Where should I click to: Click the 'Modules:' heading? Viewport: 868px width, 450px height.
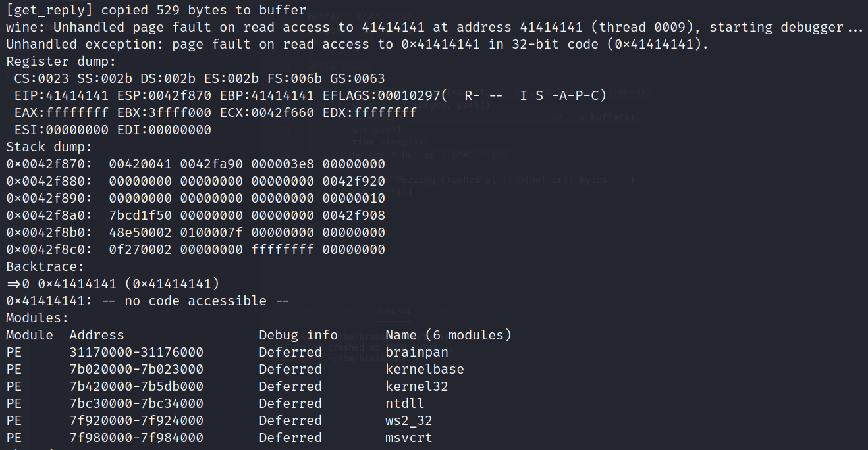38,318
